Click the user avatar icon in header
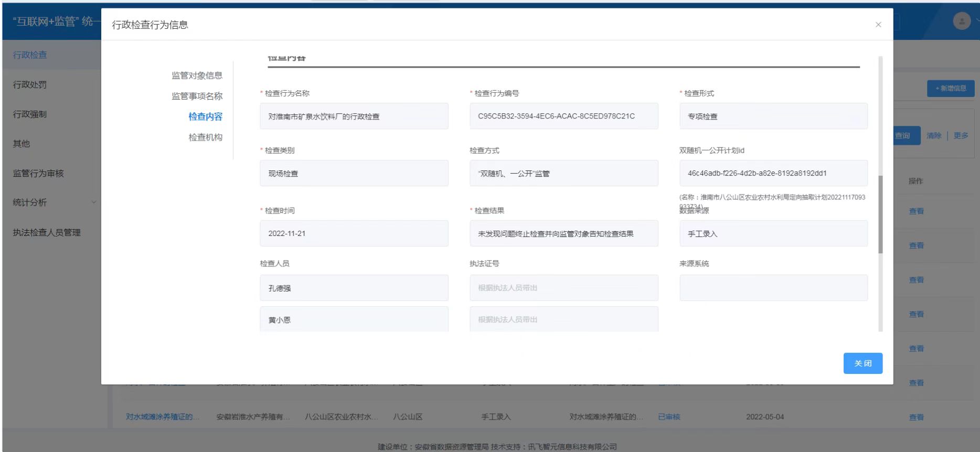Viewport: 980px width, 452px height. 961,21
